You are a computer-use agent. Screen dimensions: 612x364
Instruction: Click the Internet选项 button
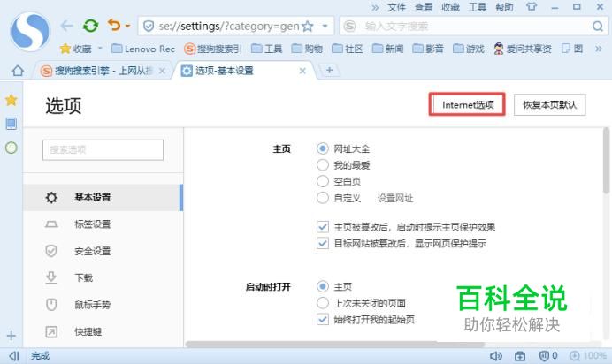(x=468, y=104)
